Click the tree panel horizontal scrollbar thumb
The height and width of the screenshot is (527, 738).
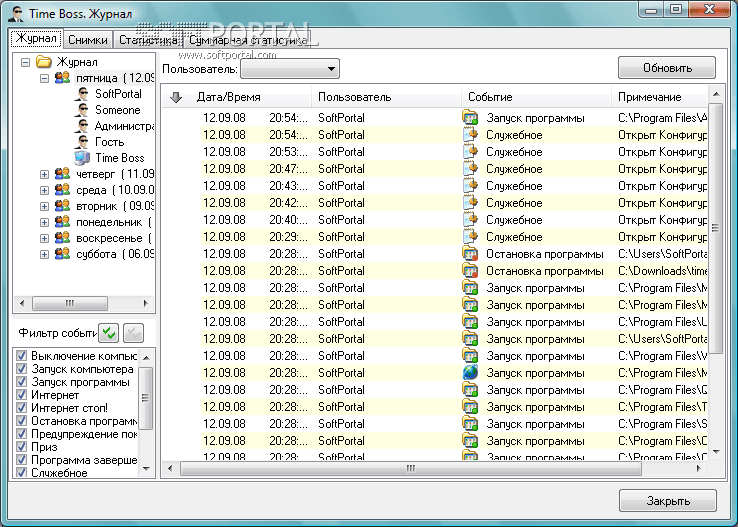[x=70, y=303]
